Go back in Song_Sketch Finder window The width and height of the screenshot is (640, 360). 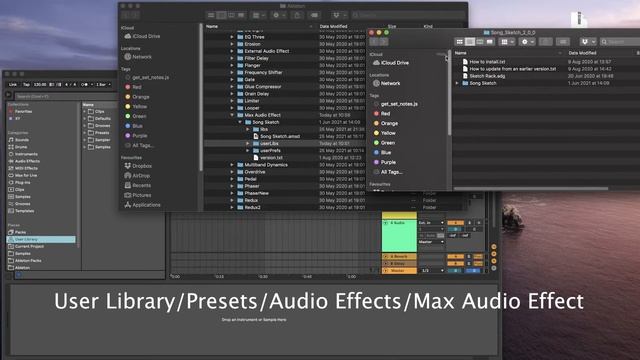click(x=374, y=42)
